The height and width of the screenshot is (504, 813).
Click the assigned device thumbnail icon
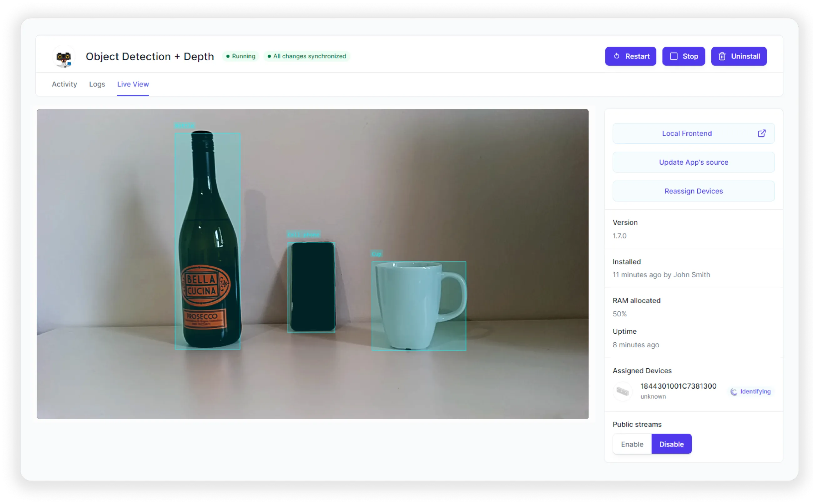(x=622, y=391)
